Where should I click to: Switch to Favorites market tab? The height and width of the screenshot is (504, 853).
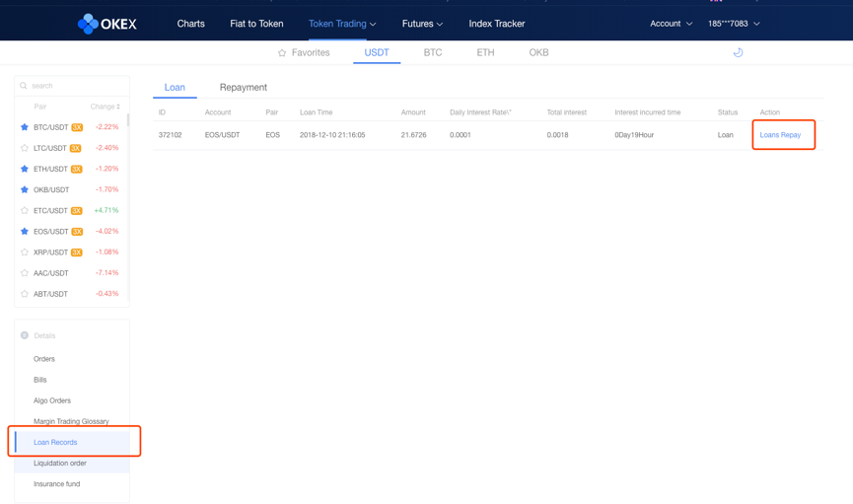[x=304, y=53]
